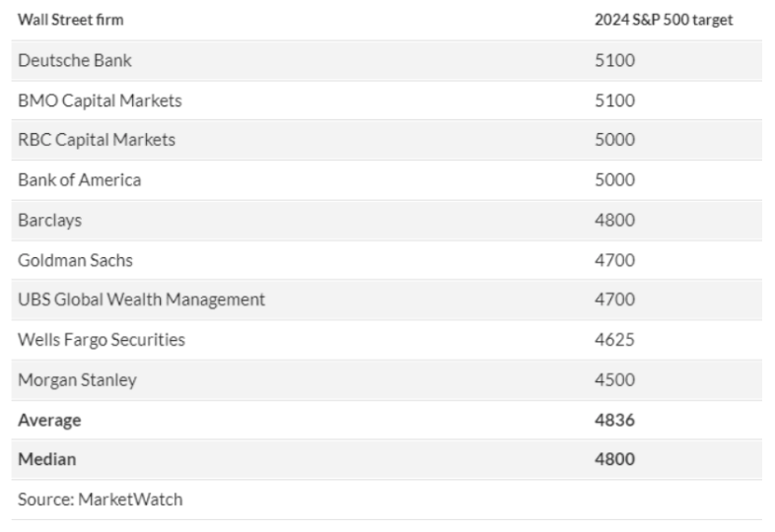The image size is (775, 532).
Task: Click the Barclays target value 4800
Action: (614, 221)
